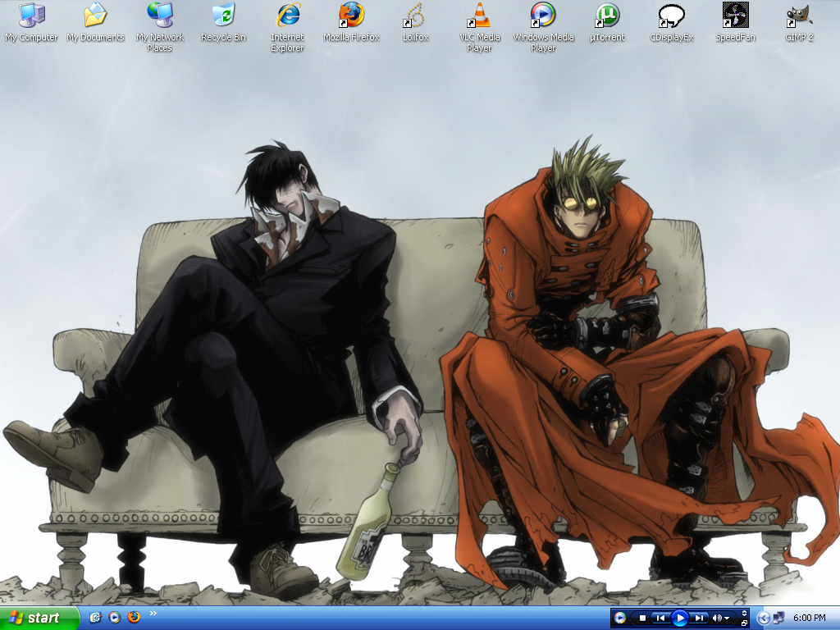Launch the SpeedFan shortcut
840x630 pixels.
pos(735,22)
